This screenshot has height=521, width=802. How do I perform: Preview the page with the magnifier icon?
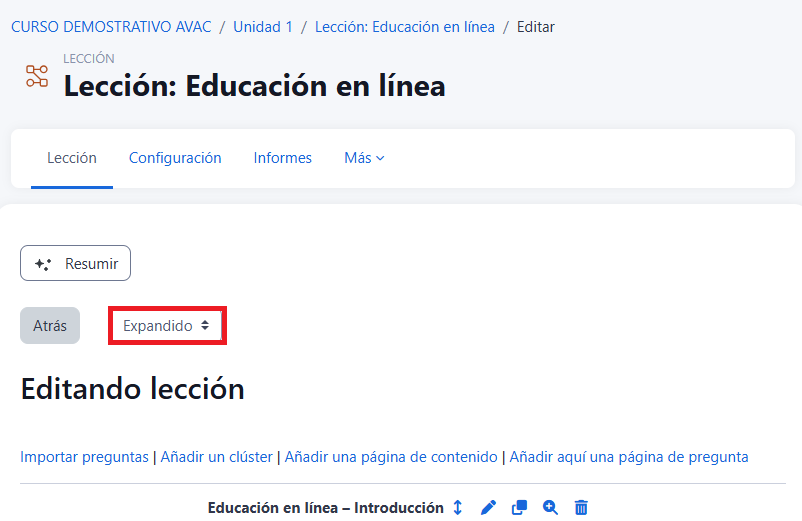click(x=550, y=508)
